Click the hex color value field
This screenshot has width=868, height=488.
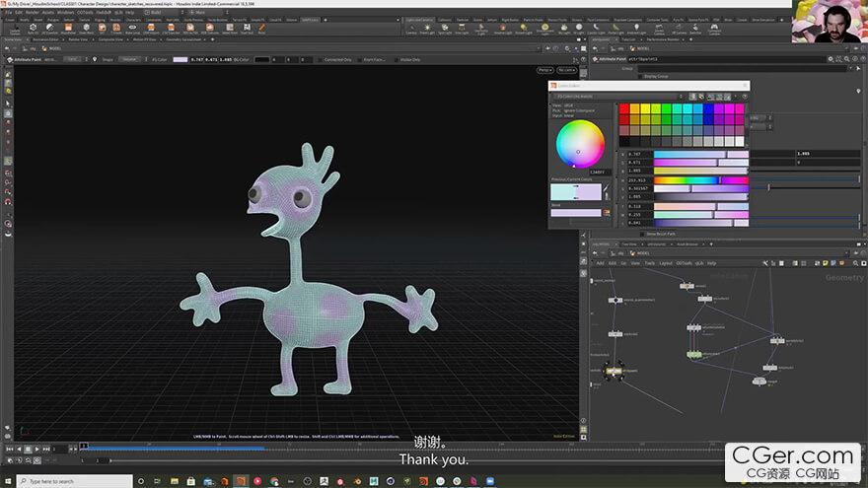(598, 172)
